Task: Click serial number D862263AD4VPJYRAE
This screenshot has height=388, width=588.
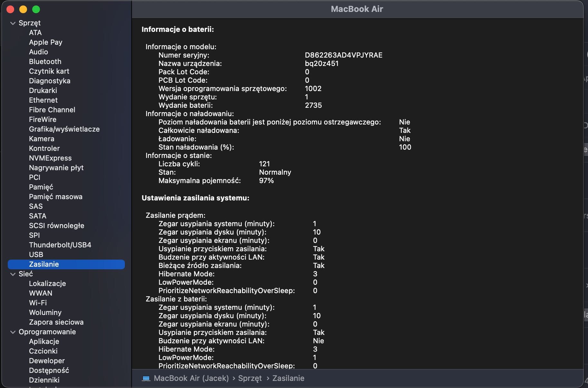Action: click(x=343, y=55)
